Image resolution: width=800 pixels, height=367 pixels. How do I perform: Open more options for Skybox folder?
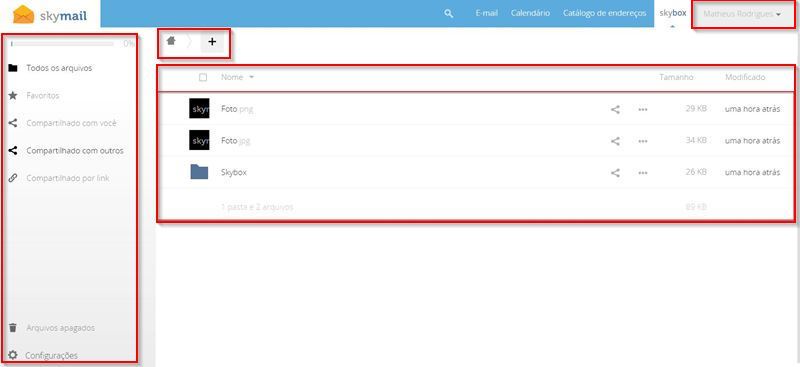[x=643, y=173]
